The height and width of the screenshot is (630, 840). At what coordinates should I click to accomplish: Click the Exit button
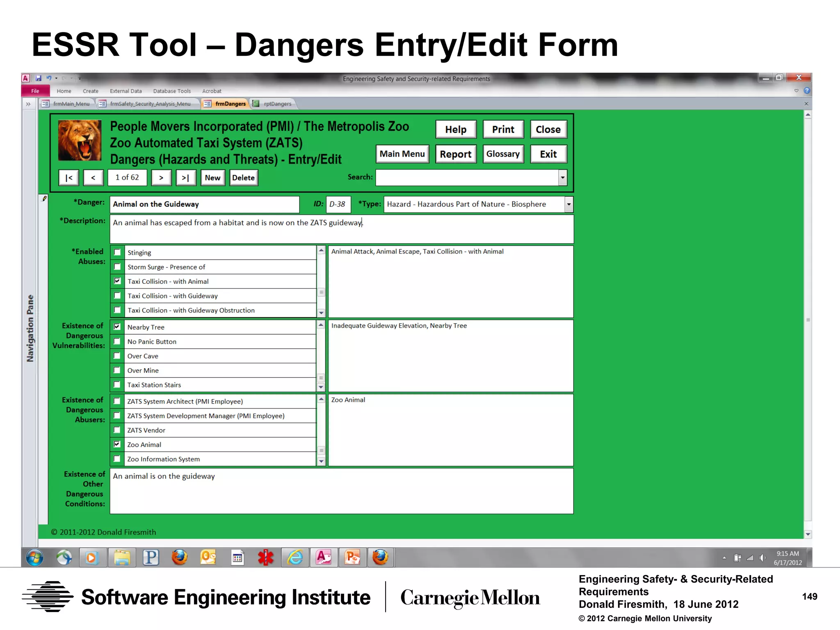(x=548, y=154)
